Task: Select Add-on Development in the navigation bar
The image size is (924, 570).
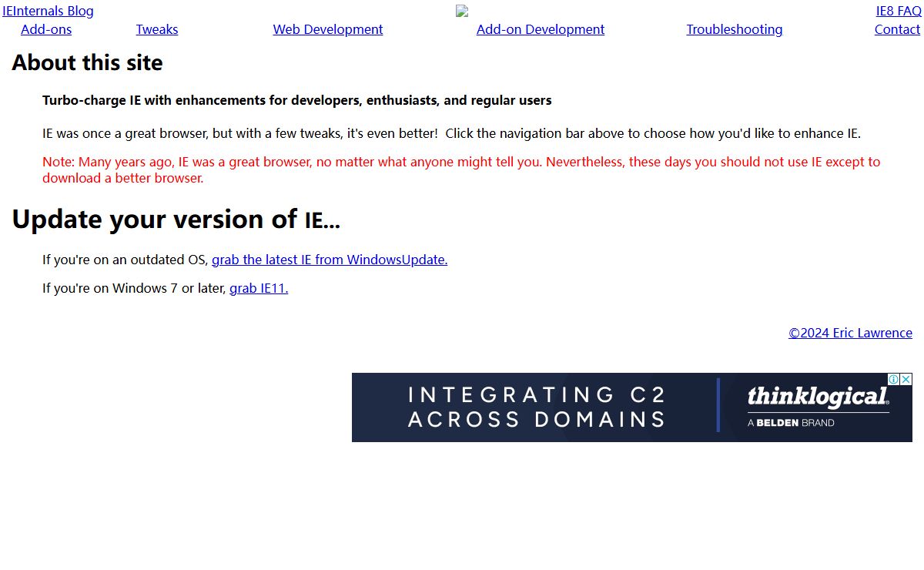Action: click(x=541, y=29)
